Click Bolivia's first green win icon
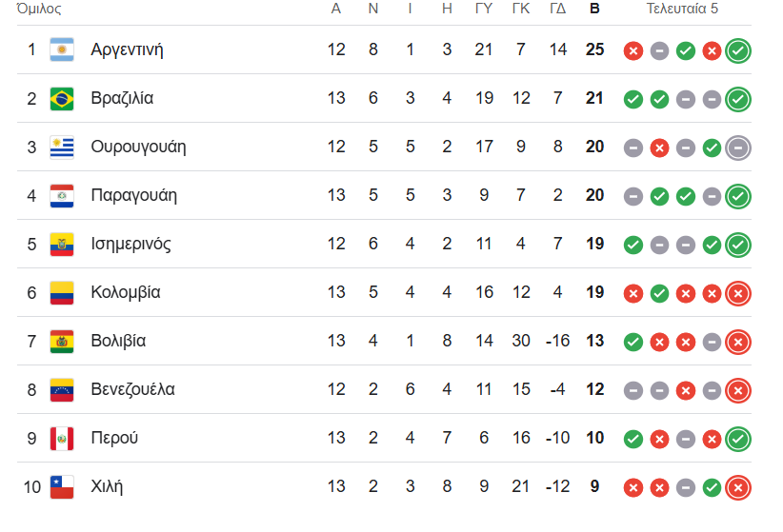Screen dimensions: 783x532 (633, 343)
